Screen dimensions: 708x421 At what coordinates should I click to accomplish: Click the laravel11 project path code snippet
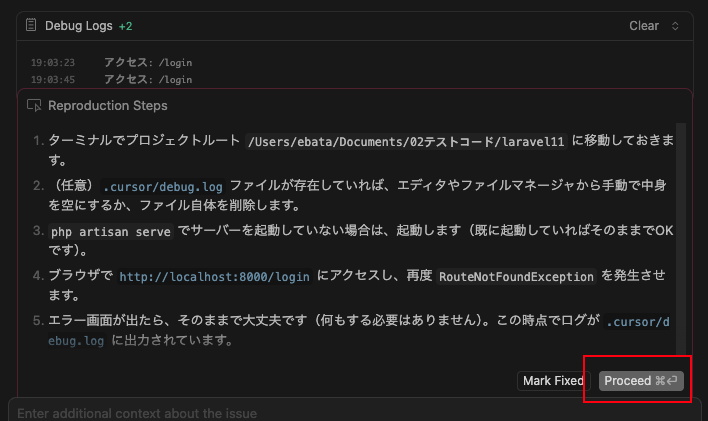click(x=406, y=141)
